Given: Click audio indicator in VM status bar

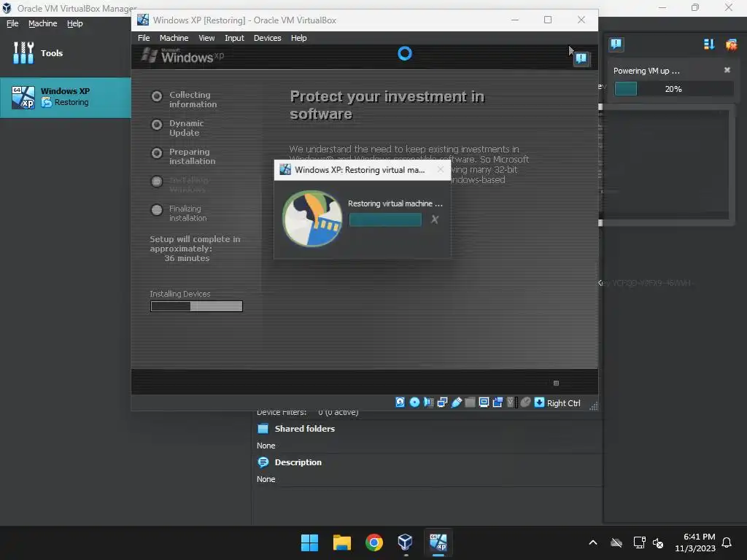Looking at the screenshot, I should (428, 402).
